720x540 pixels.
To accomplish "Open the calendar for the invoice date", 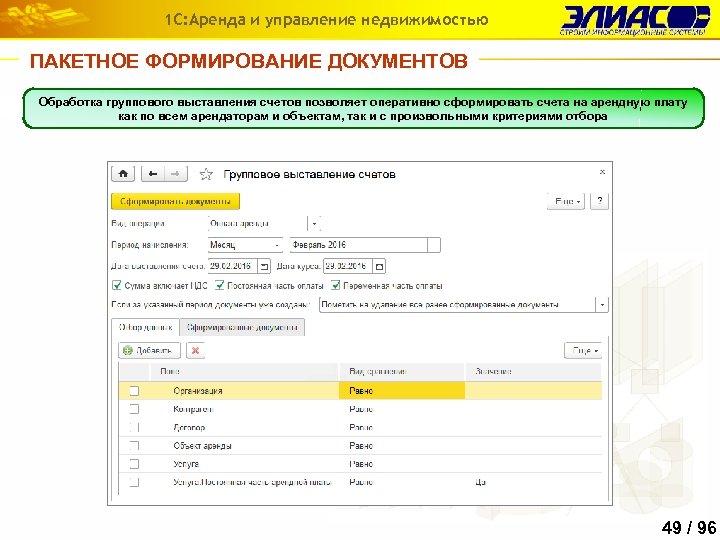I will [x=264, y=266].
